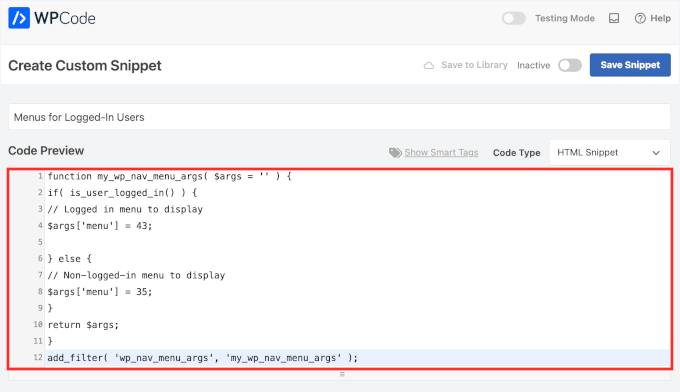Toggle the Testing Mode switch
This screenshot has width=680, height=392.
514,18
